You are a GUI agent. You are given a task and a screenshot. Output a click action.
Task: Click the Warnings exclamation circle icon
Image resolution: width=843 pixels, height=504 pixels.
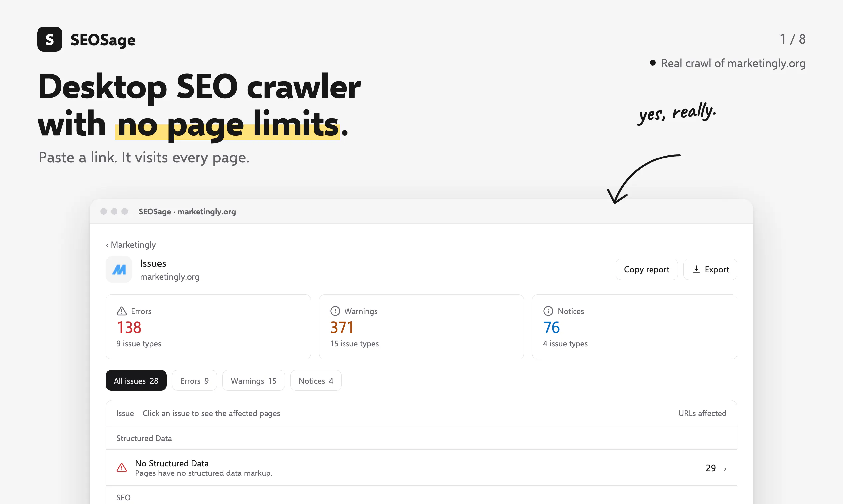click(x=335, y=311)
